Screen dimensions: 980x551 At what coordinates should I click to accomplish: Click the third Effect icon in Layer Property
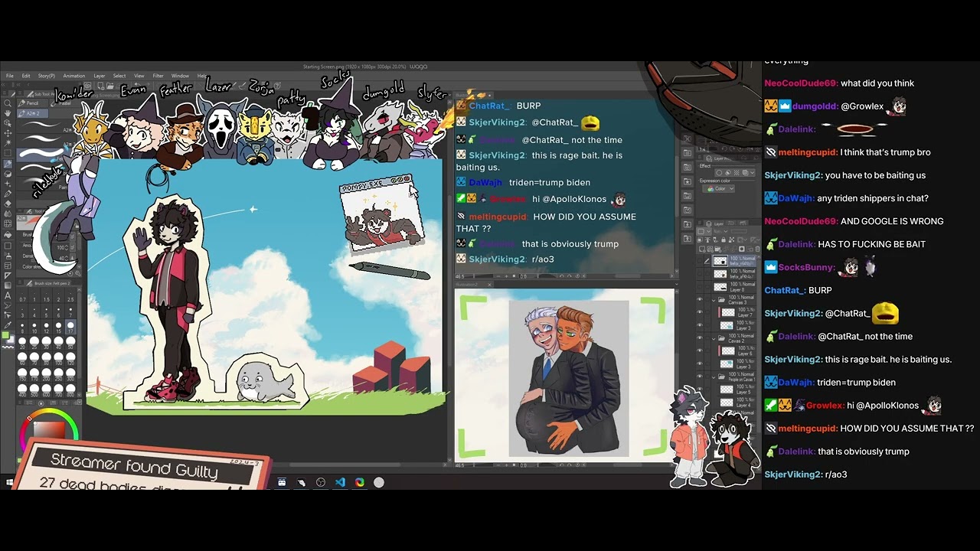point(737,173)
